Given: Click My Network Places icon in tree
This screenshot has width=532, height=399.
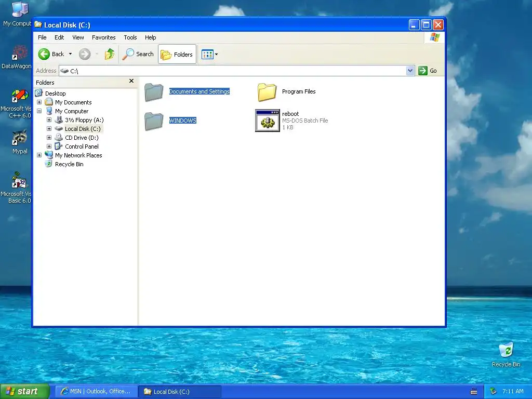Looking at the screenshot, I should [49, 155].
